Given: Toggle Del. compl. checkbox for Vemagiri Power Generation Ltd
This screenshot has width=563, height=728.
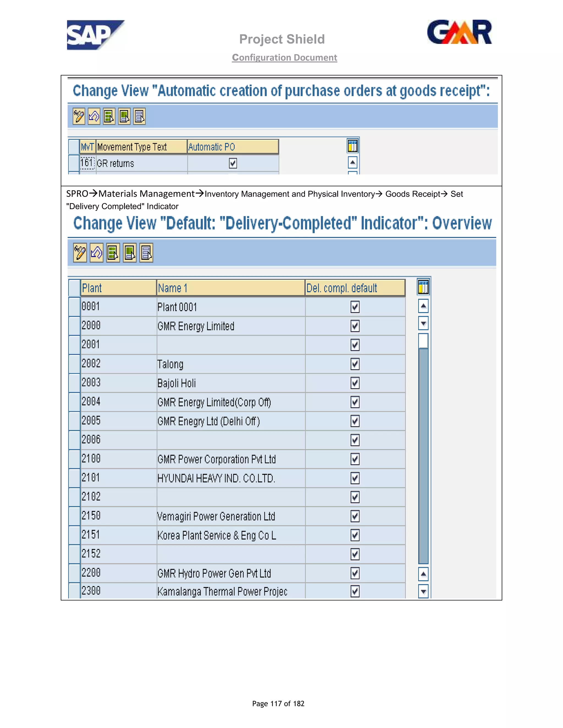Looking at the screenshot, I should click(355, 516).
